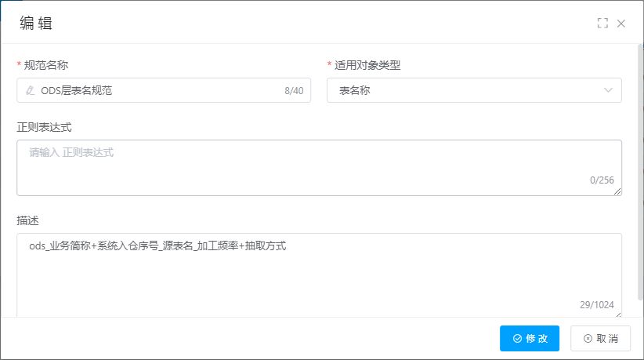
Task: Toggle fullscreen mode for the 编辑 dialog
Action: coord(602,24)
